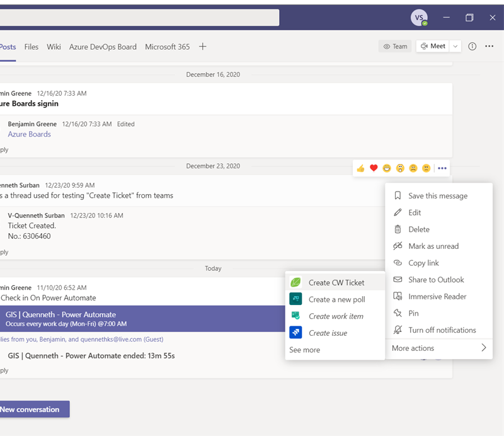
Task: Switch to the Azure DevOps Board tab
Action: coord(103,46)
